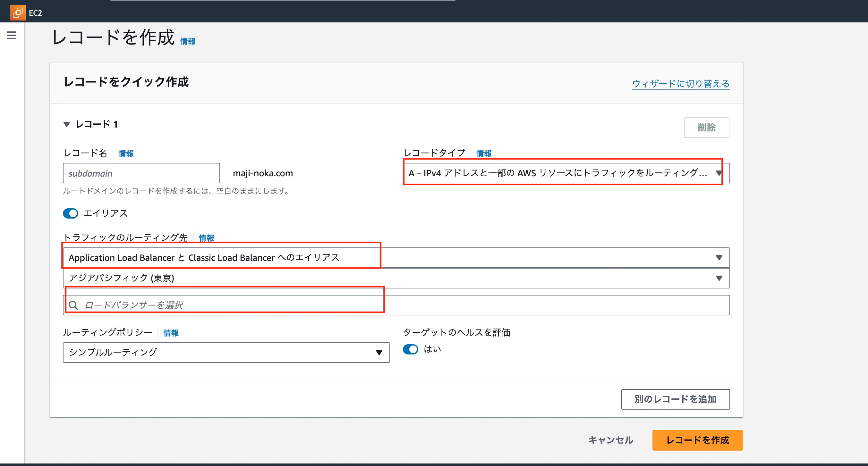Click the EC2 service icon
The height and width of the screenshot is (466, 868).
(x=18, y=13)
